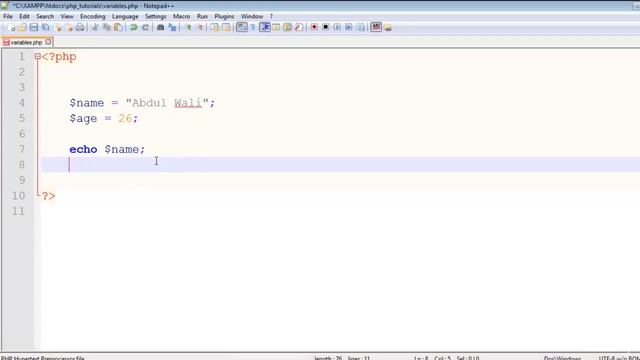The height and width of the screenshot is (360, 640).
Task: Click the Cut scissors icon
Action: [95, 27]
